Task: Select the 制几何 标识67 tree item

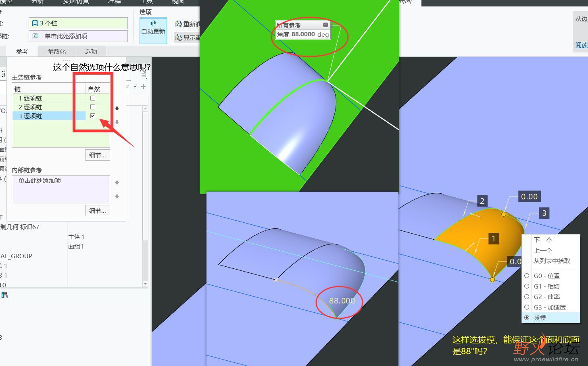Action: (20, 227)
